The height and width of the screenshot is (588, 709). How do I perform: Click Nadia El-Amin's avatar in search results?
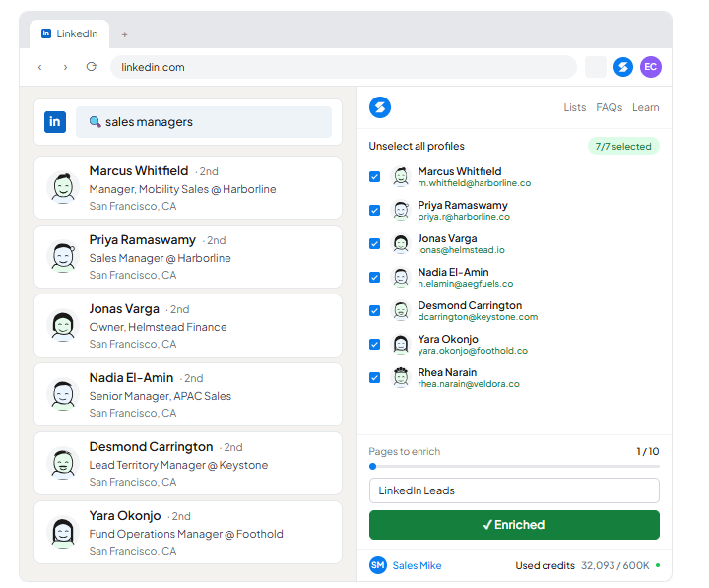63,394
